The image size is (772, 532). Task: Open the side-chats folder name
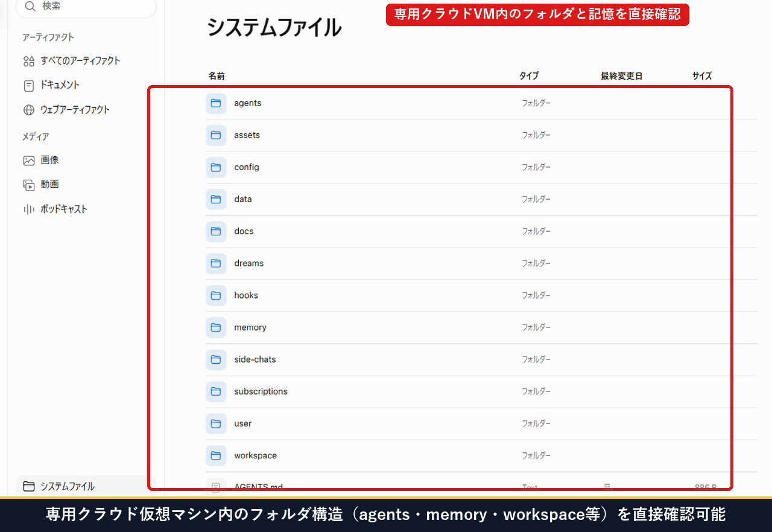click(255, 359)
